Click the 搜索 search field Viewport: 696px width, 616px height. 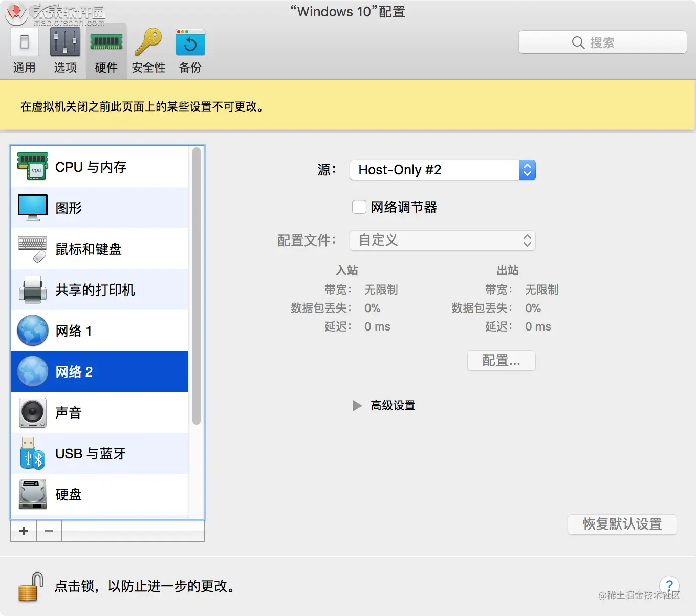tap(602, 42)
